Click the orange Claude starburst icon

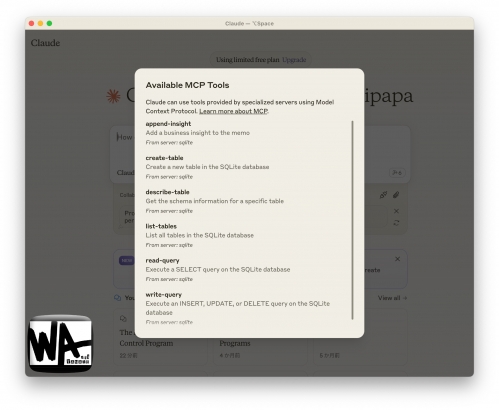click(x=113, y=96)
